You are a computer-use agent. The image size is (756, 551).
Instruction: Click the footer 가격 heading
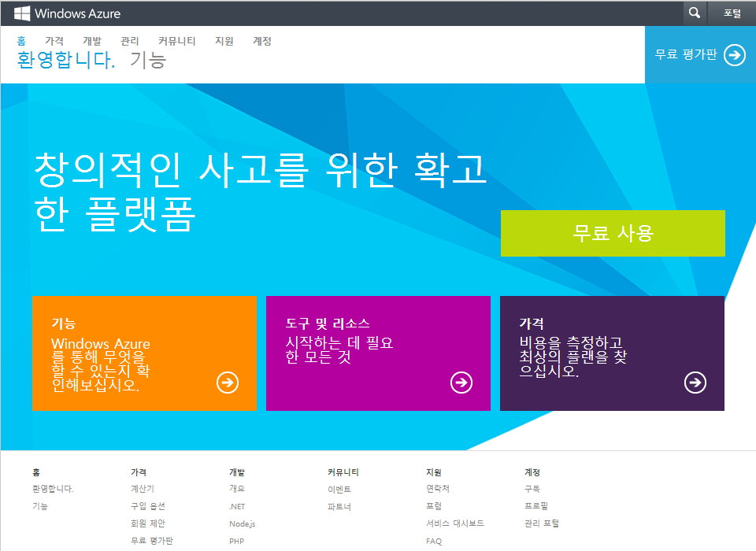(139, 472)
